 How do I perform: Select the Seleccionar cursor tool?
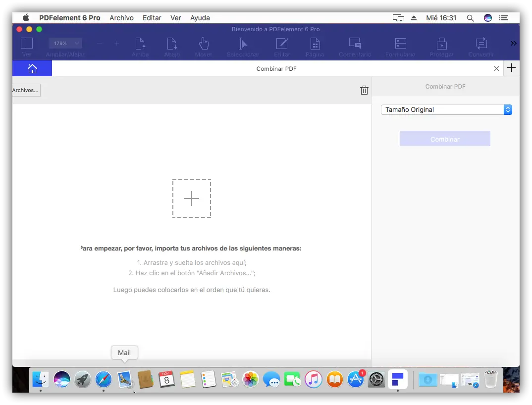(243, 44)
